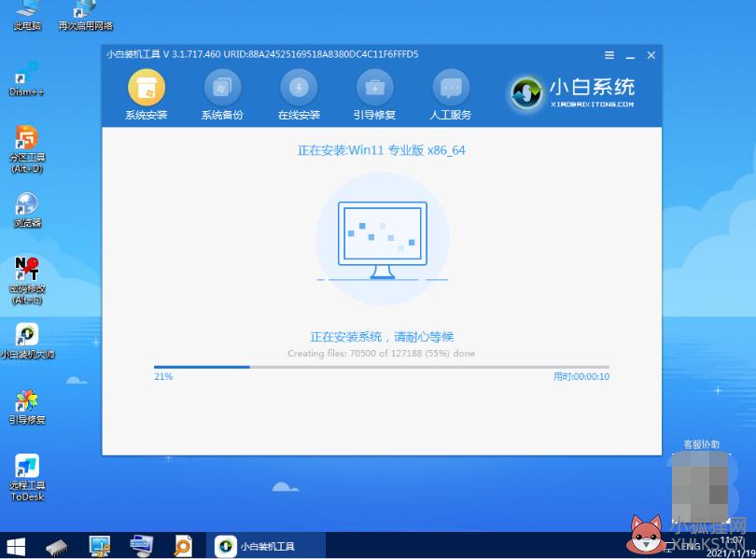Click the 小白系统 logo
Image resolution: width=756 pixels, height=559 pixels.
572,92
